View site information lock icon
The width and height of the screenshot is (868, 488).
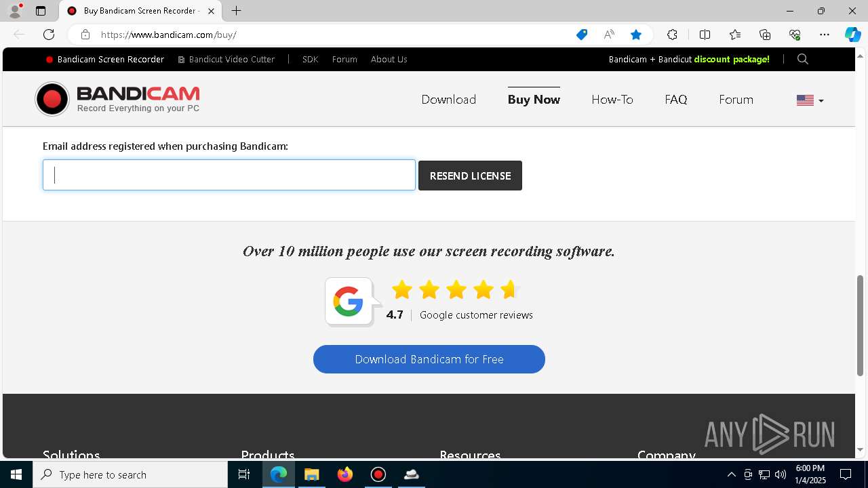click(x=85, y=35)
